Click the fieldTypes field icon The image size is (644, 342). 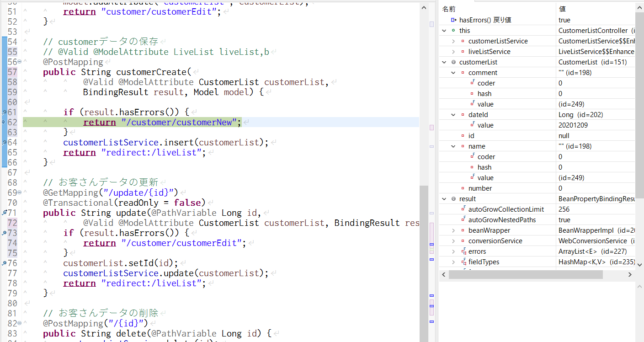coord(463,262)
